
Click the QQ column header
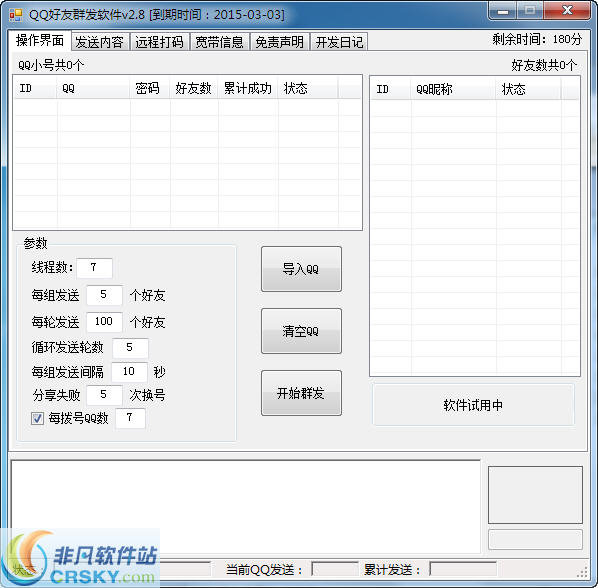tap(94, 88)
